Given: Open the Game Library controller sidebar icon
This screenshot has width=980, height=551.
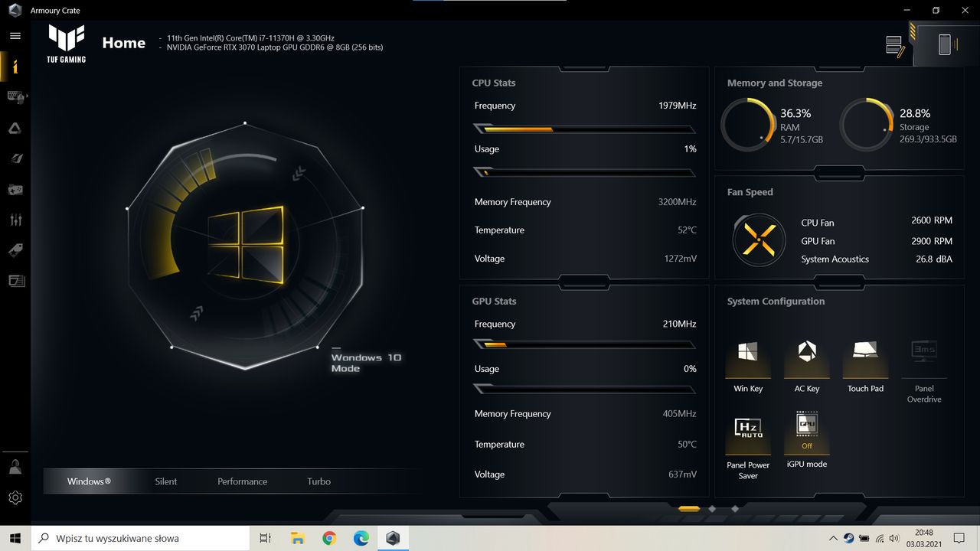Looking at the screenshot, I should pyautogui.click(x=15, y=189).
